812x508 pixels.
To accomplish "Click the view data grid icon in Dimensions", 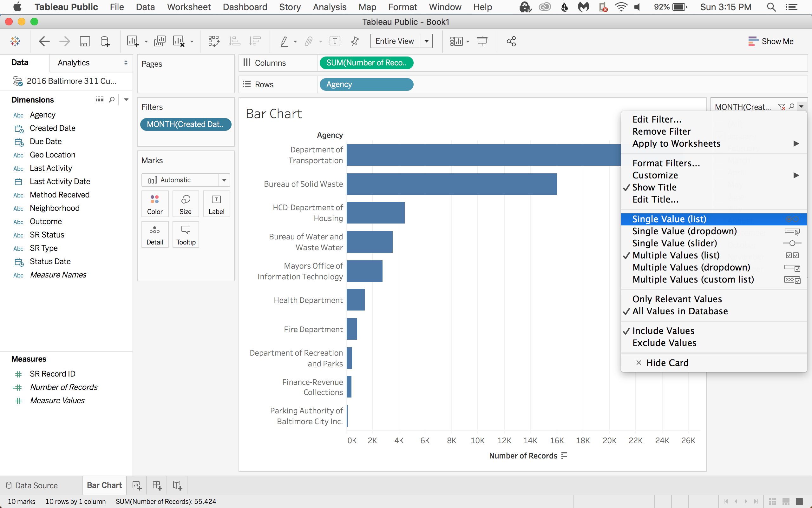I will (99, 99).
